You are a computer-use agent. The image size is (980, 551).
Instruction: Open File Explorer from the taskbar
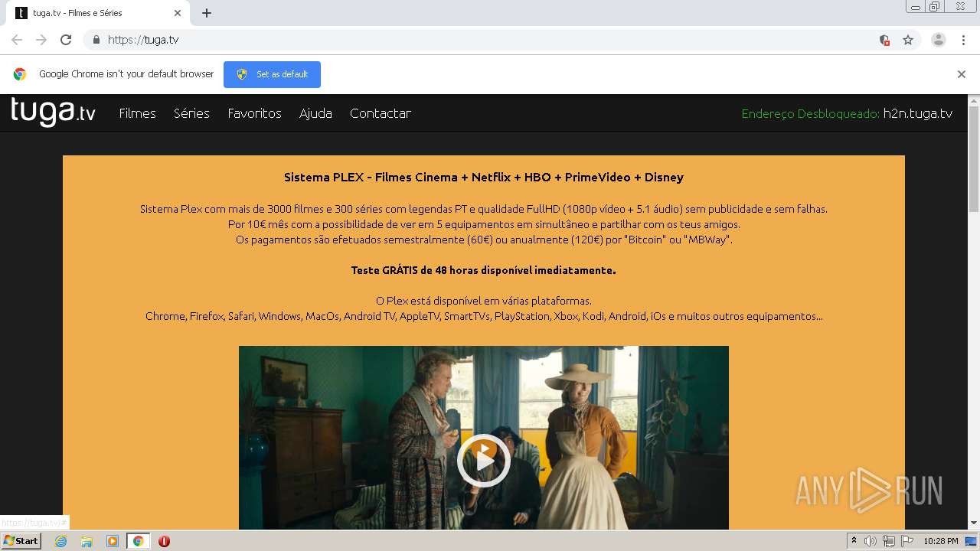[x=87, y=541]
